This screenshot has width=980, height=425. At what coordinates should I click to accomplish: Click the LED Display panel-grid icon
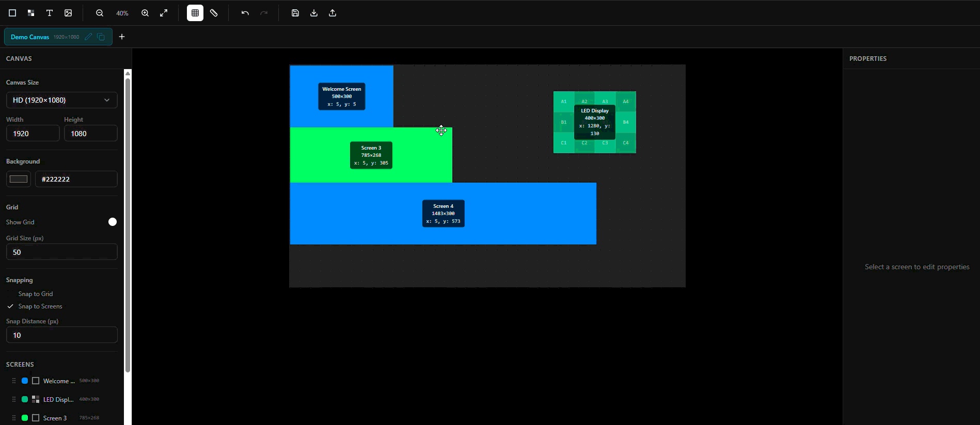coord(36,399)
